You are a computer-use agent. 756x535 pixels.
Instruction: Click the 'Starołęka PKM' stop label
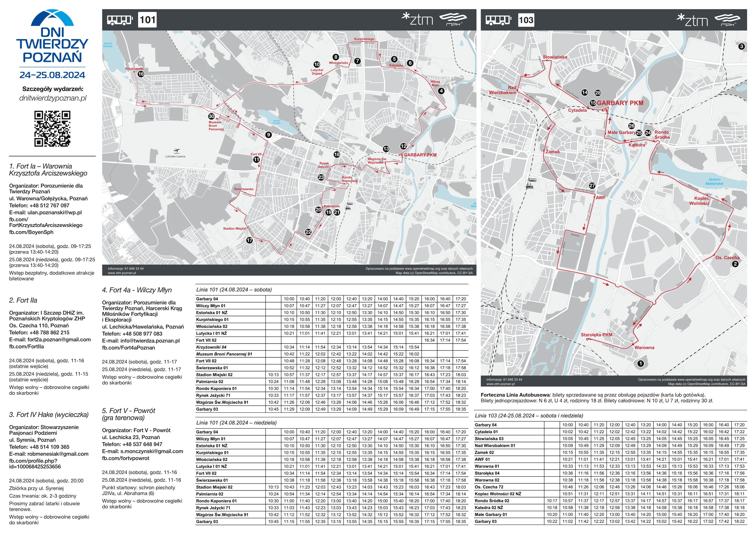tap(597, 335)
